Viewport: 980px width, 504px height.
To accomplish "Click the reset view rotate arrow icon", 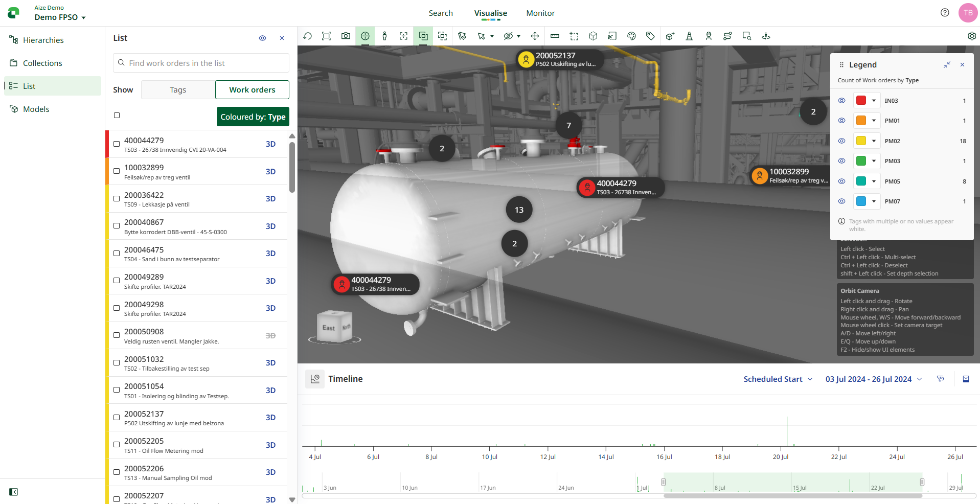I will coord(307,36).
